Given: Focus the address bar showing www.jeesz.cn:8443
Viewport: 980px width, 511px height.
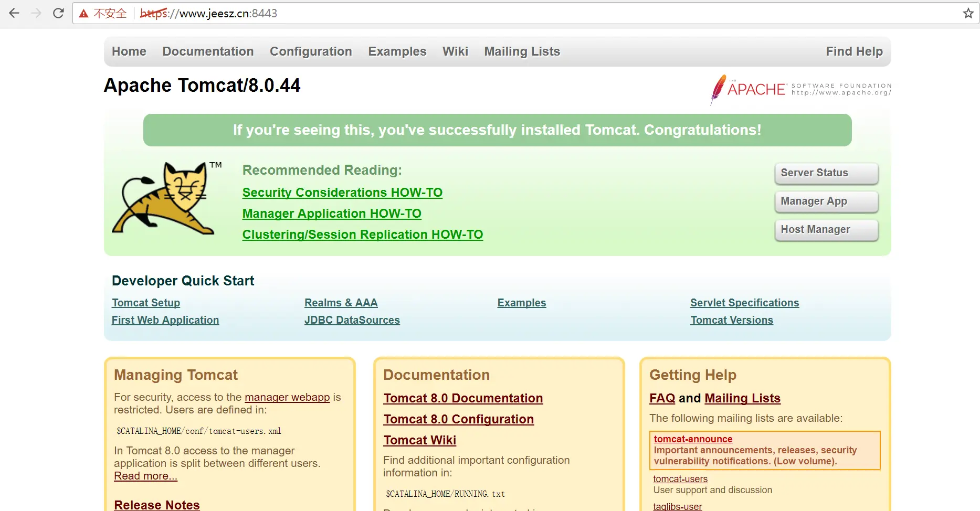Looking at the screenshot, I should coord(525,13).
